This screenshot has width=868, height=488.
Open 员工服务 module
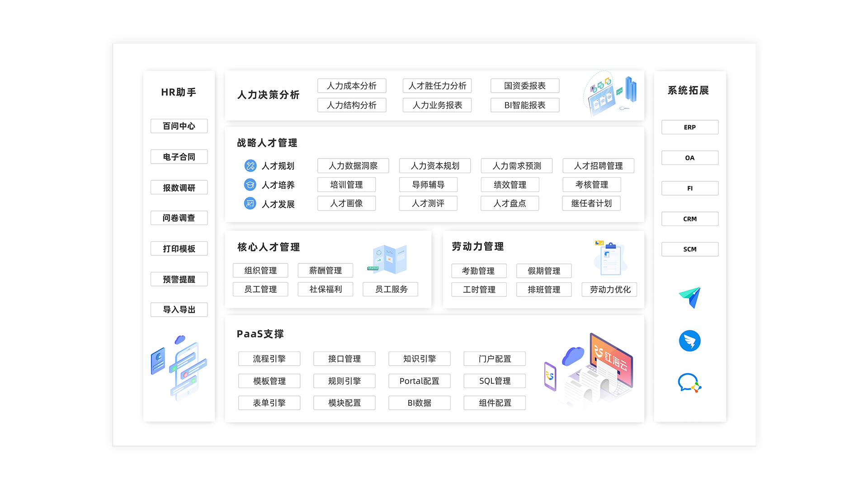(x=391, y=289)
